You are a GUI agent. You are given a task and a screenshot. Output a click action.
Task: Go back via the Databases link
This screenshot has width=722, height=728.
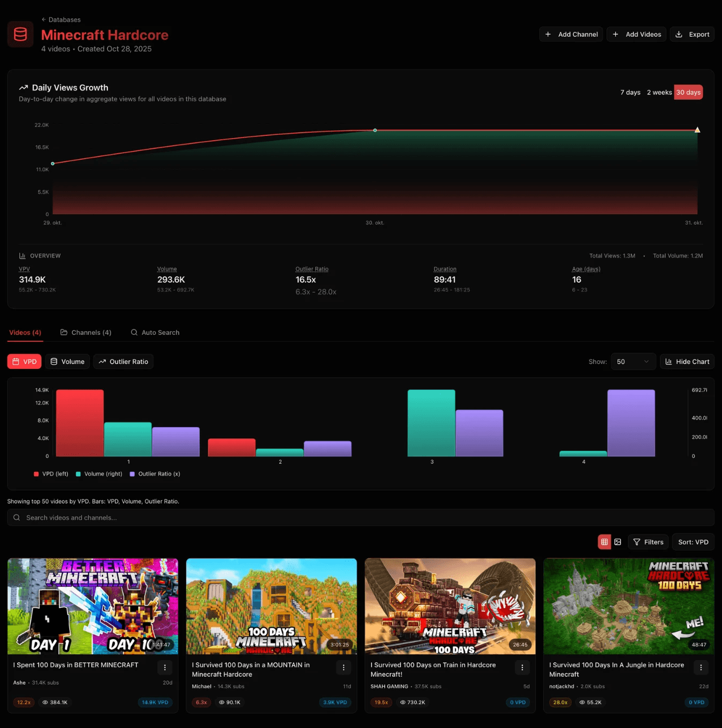(61, 19)
